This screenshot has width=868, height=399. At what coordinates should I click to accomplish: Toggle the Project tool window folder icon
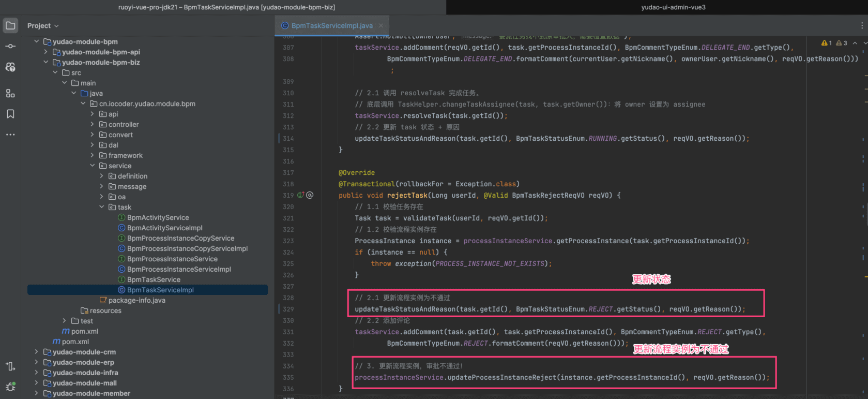10,25
